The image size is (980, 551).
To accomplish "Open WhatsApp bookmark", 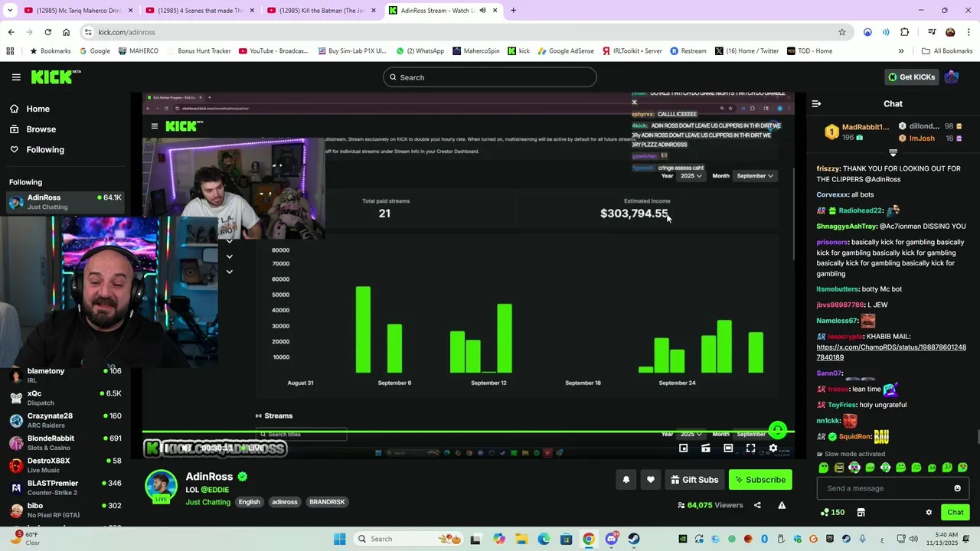I will coord(420,51).
